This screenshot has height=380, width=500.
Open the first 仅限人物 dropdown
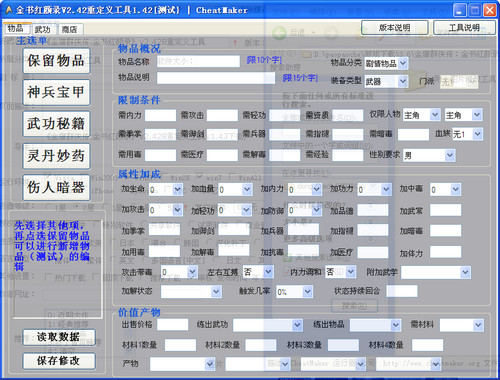421,115
